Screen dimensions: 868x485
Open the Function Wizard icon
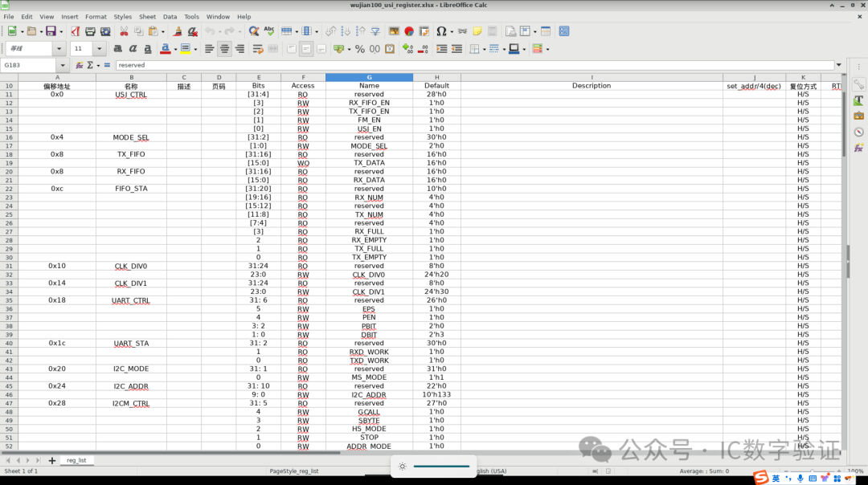[x=78, y=65]
